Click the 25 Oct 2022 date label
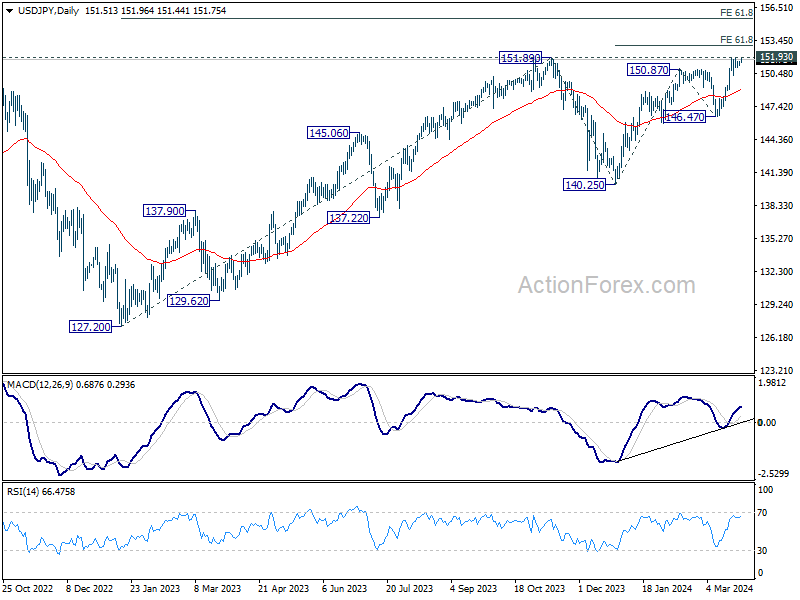 pyautogui.click(x=28, y=588)
